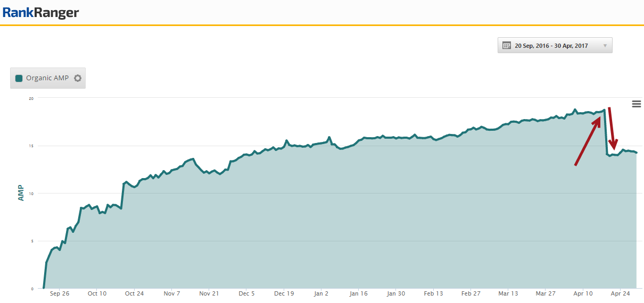Viewport: 644px width, 303px height.
Task: Select the Feb 13 x-axis date label
Action: [x=433, y=293]
